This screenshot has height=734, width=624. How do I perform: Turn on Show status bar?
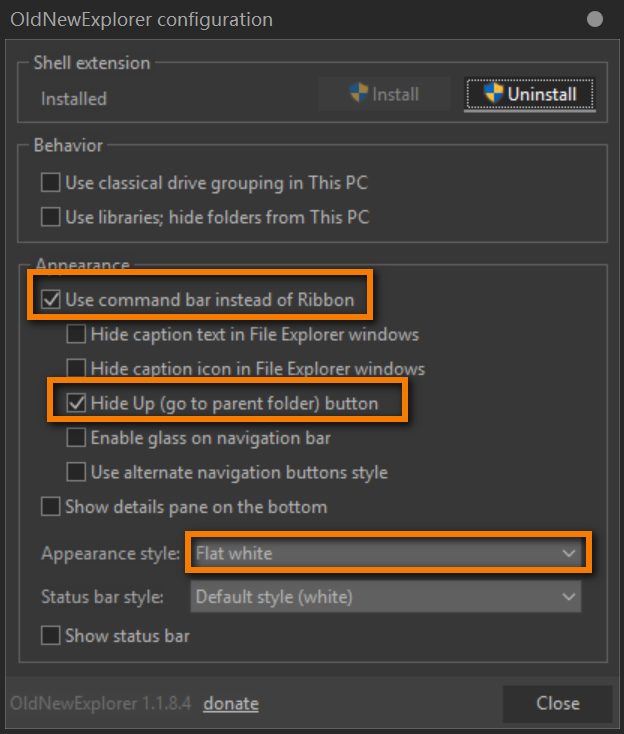click(51, 636)
